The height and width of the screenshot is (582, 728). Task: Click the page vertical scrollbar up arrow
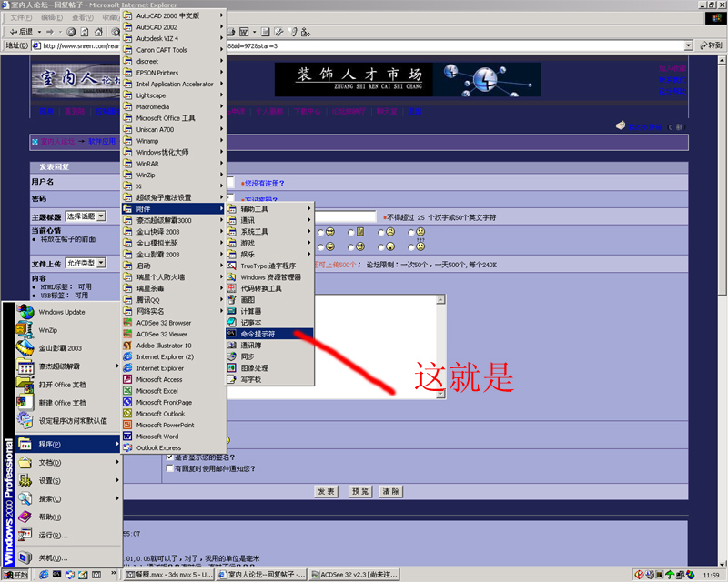click(722, 60)
